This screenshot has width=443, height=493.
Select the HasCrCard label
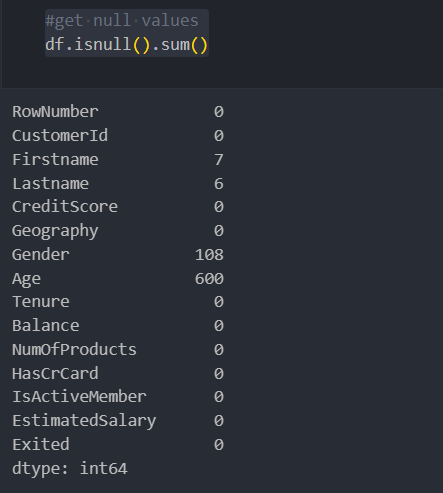(55, 373)
